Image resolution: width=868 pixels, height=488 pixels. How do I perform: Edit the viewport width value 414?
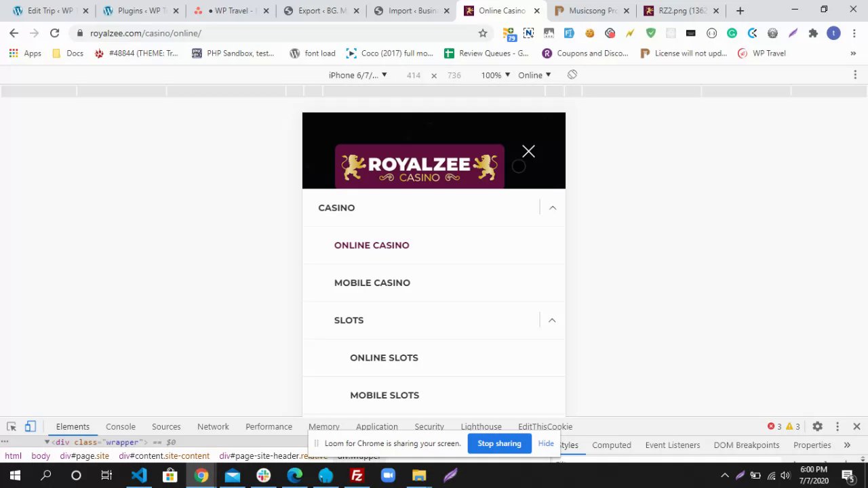[414, 75]
